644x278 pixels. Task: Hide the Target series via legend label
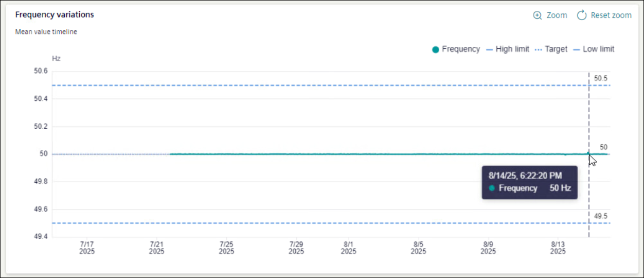556,49
